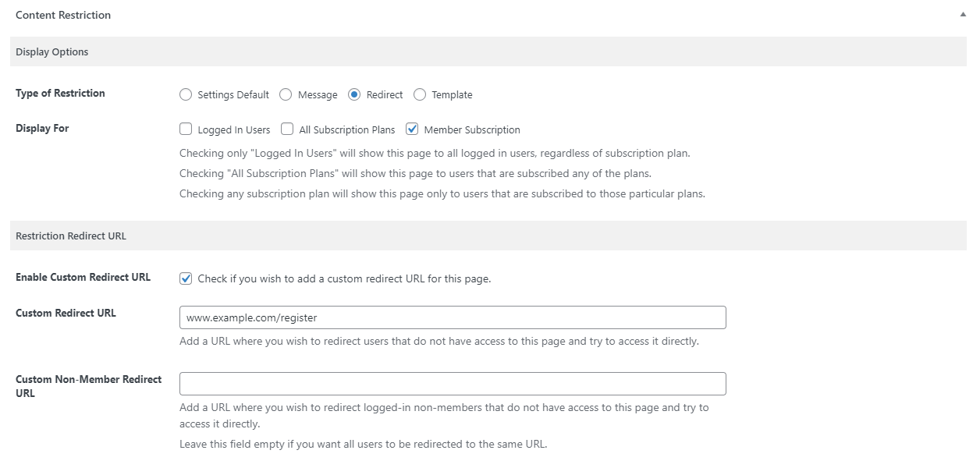This screenshot has height=475, width=980.
Task: Collapse the Content Restriction panel arrow
Action: coord(963,15)
